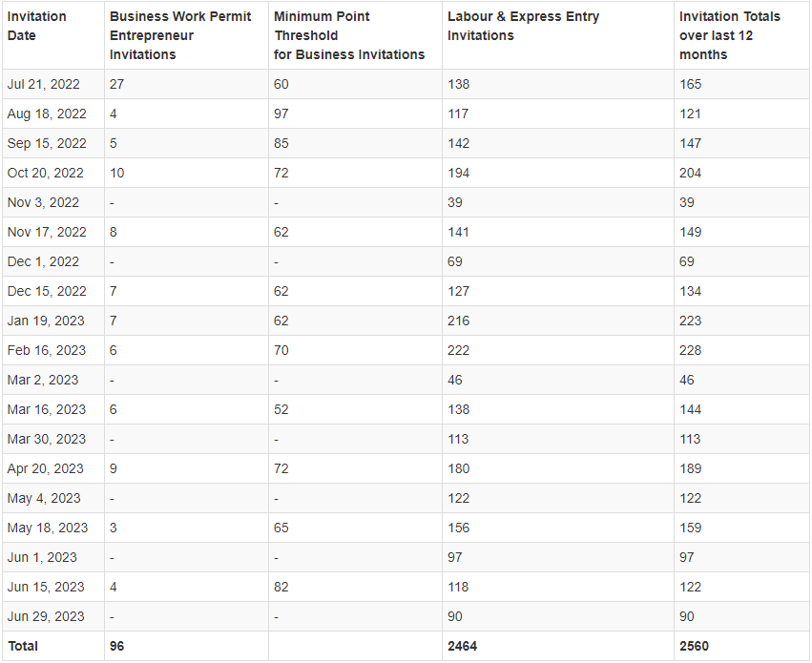This screenshot has width=812, height=663.
Task: Click the Jul 21, 2022 date cell
Action: click(x=46, y=84)
